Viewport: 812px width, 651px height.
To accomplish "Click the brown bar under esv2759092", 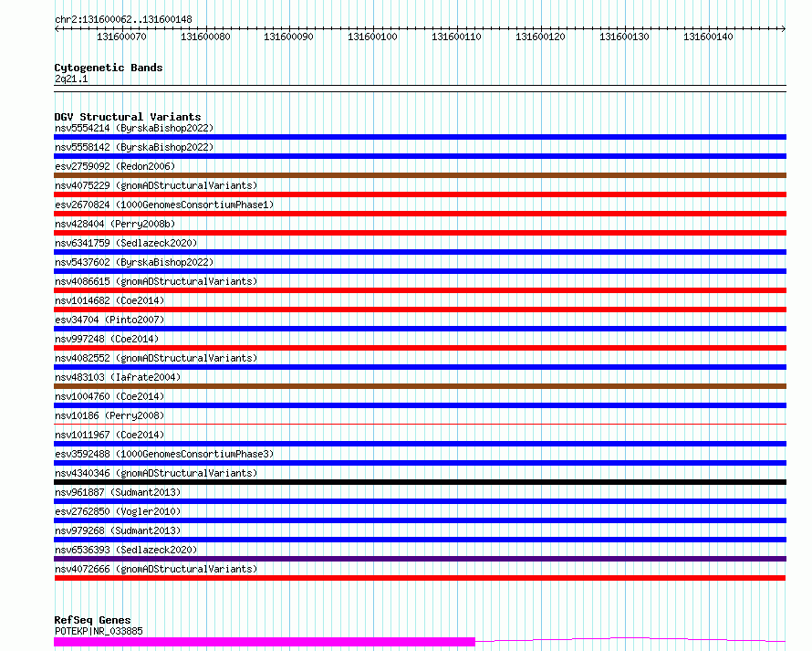I will [x=420, y=175].
